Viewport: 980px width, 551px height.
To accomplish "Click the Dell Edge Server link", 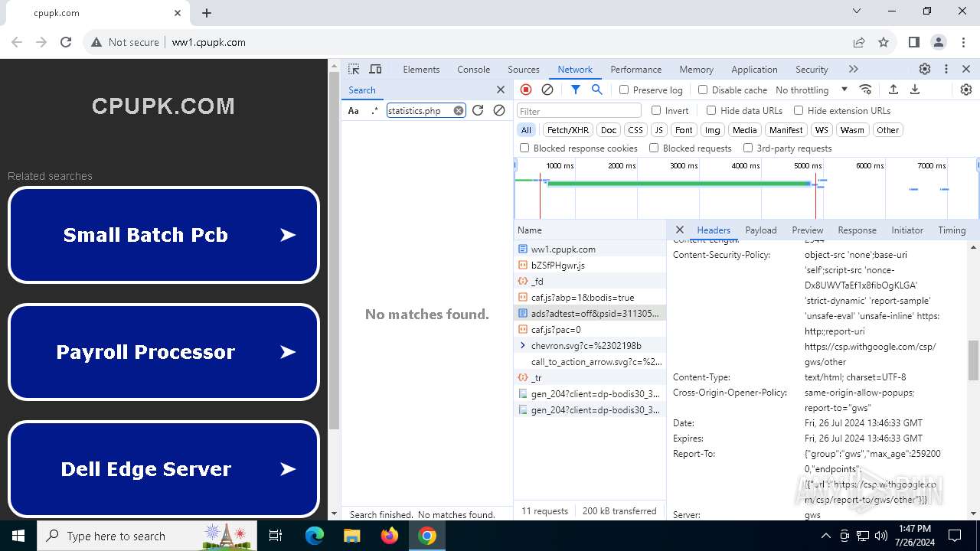I will pos(163,469).
